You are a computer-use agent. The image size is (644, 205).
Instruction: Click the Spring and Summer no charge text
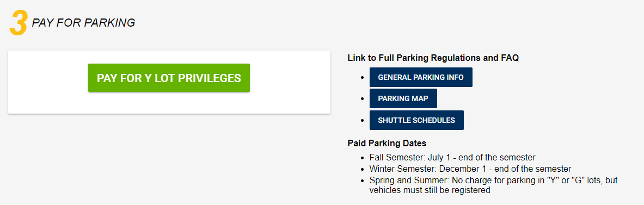[x=493, y=180]
